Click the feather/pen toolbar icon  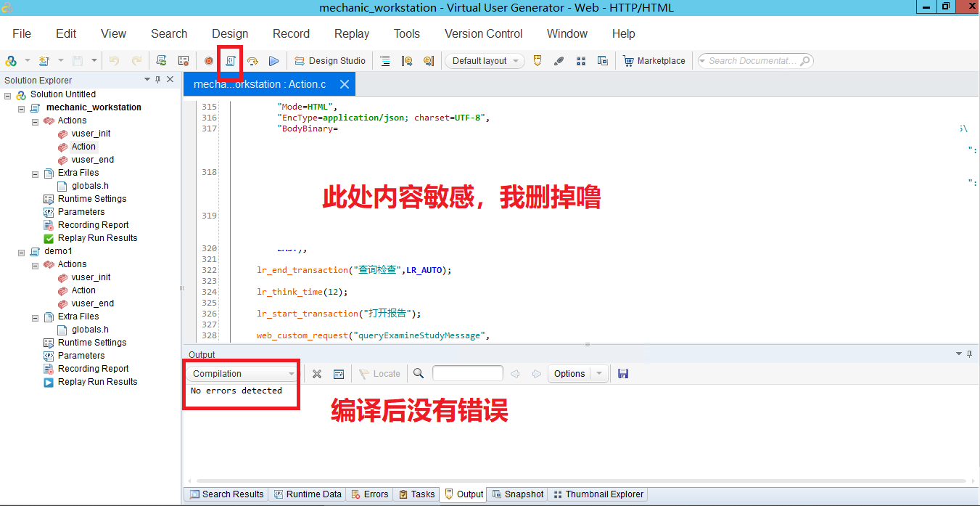(559, 61)
